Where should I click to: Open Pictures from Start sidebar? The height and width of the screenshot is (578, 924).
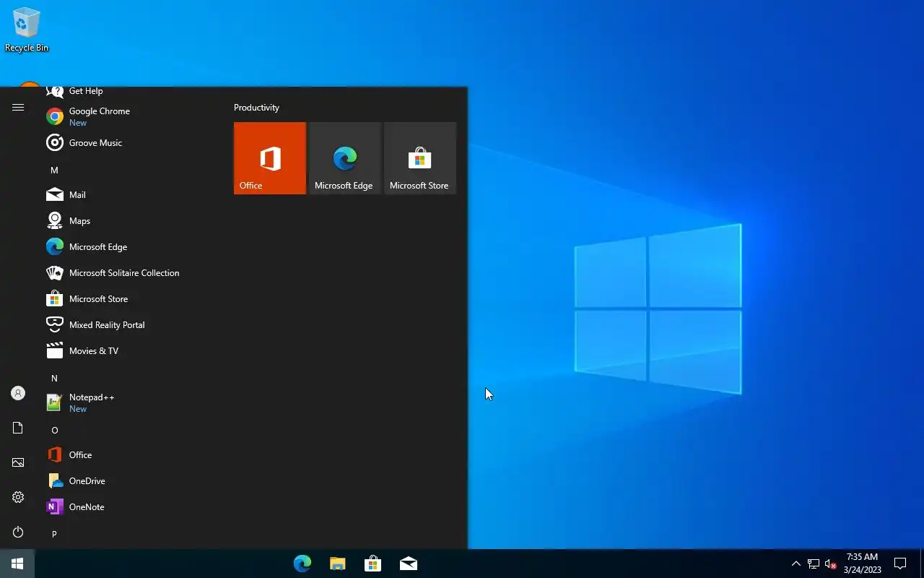pyautogui.click(x=18, y=462)
